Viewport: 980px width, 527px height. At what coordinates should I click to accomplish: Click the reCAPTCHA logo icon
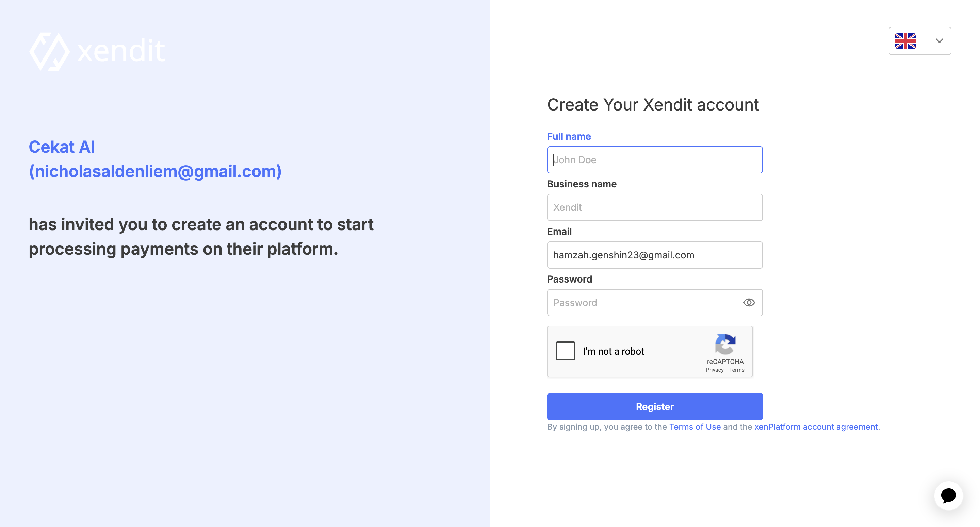(x=725, y=344)
